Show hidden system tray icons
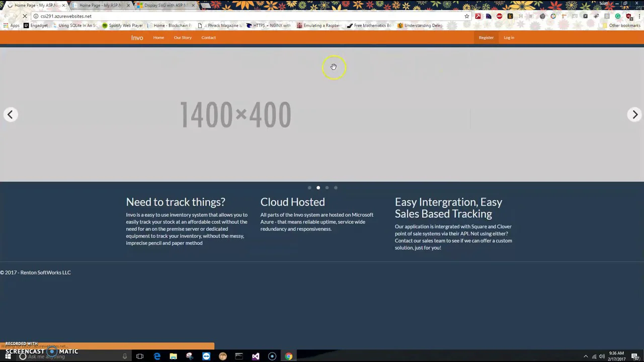This screenshot has height=362, width=644. 586,356
